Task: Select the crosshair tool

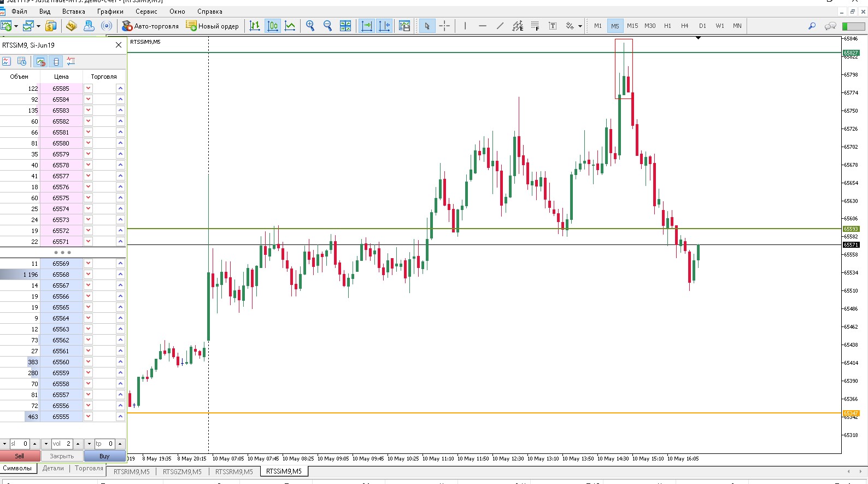Action: point(444,26)
